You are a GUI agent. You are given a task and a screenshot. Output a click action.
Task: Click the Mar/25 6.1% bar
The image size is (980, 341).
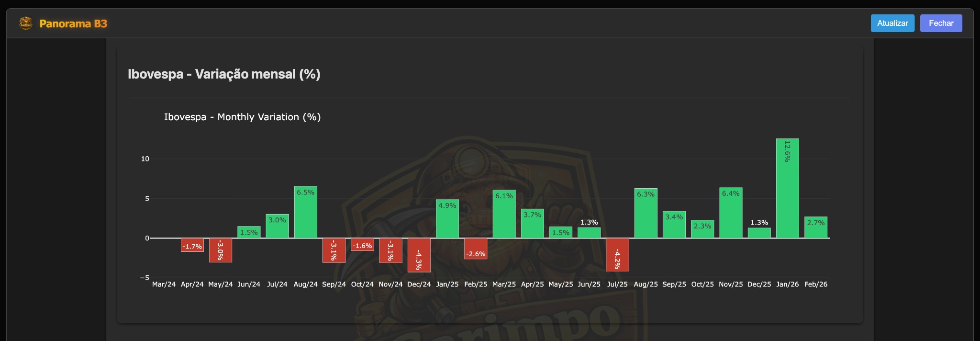(x=504, y=214)
